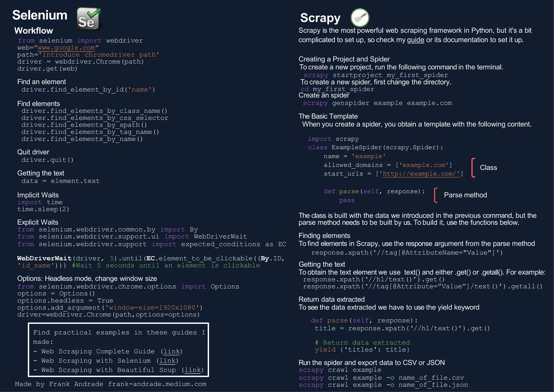Click the 'Find elements' heading

(38, 104)
